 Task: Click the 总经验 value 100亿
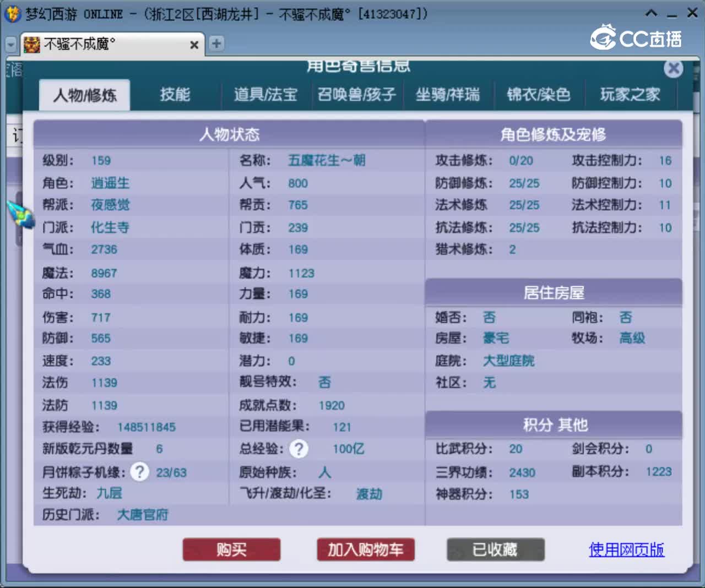pyautogui.click(x=349, y=449)
